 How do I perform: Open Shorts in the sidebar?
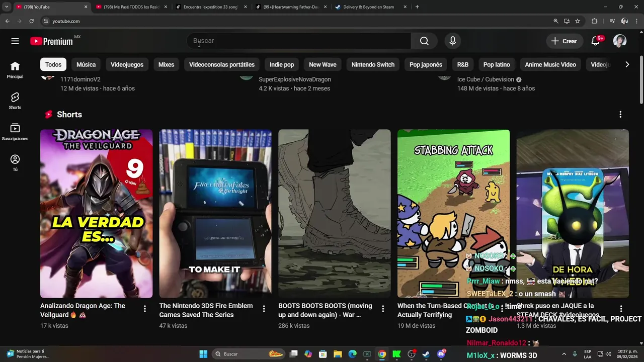click(15, 101)
